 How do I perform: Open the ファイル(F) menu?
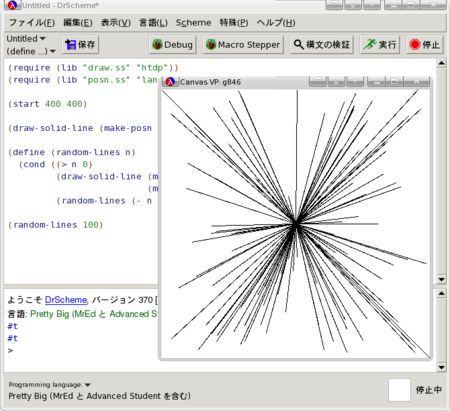pyautogui.click(x=32, y=23)
